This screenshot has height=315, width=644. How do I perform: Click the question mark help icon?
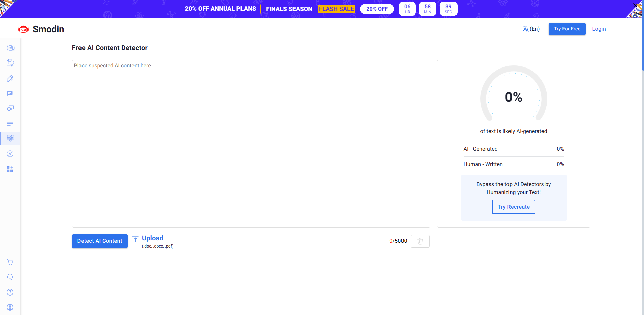[10, 292]
